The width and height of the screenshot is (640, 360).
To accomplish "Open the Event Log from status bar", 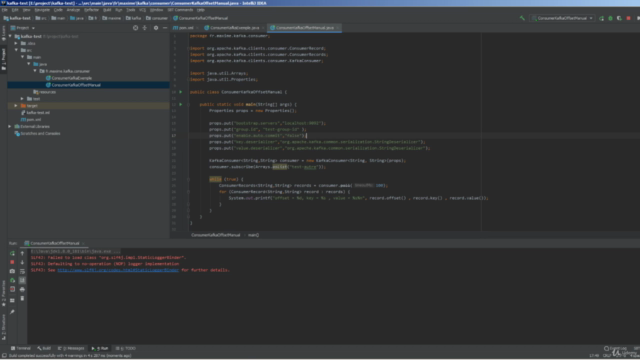I will [616, 348].
